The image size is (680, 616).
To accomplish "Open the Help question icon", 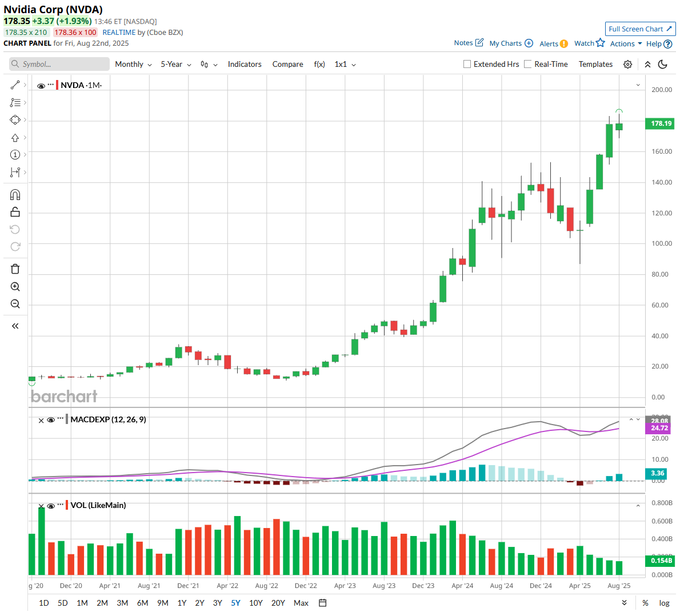I will click(x=668, y=44).
